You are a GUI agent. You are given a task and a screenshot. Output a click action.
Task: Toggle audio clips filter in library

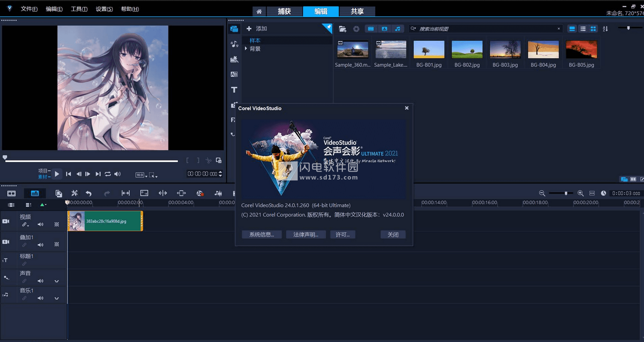coord(398,29)
